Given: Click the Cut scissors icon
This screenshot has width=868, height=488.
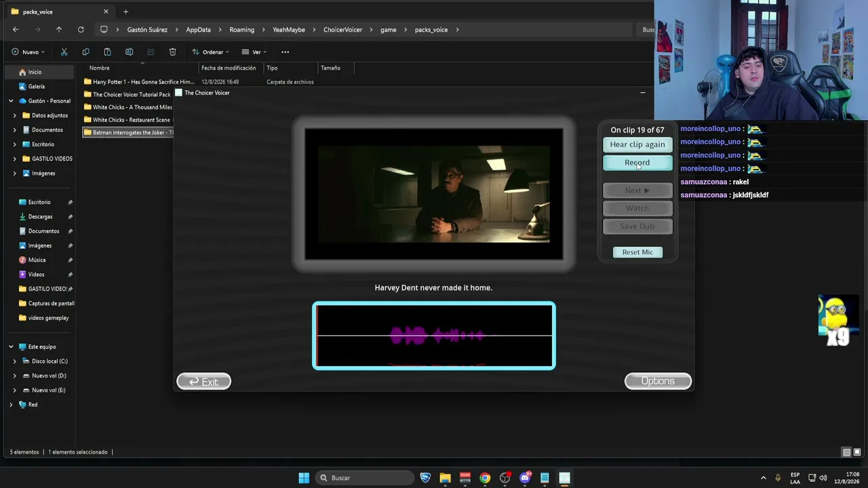Looking at the screenshot, I should [x=64, y=52].
